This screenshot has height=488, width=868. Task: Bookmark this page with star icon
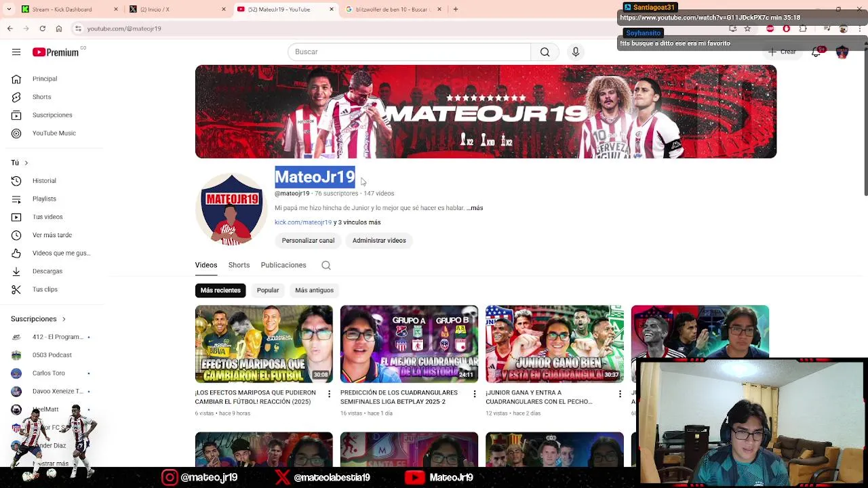tap(747, 28)
